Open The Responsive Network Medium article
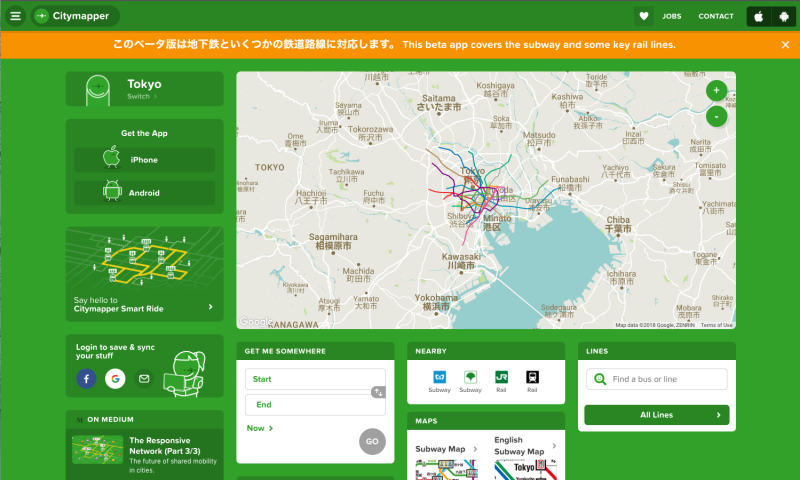Viewport: 800px width, 480px height. click(164, 446)
